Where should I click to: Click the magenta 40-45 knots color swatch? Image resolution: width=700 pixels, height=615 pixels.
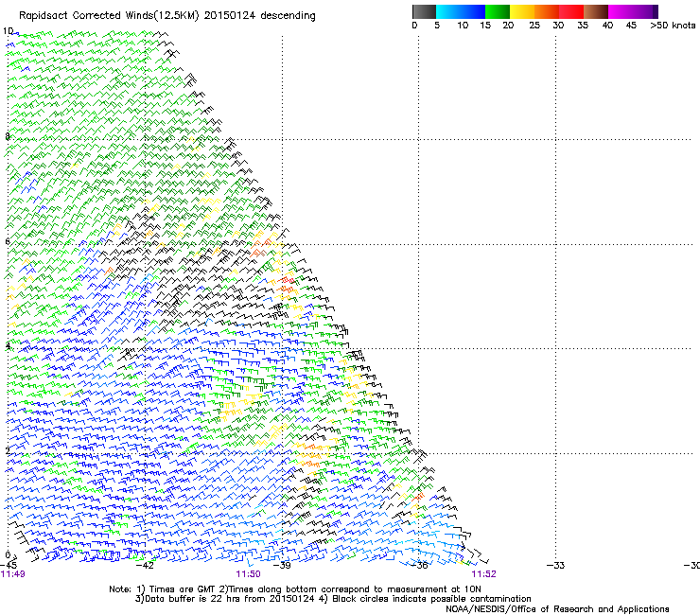coord(621,11)
